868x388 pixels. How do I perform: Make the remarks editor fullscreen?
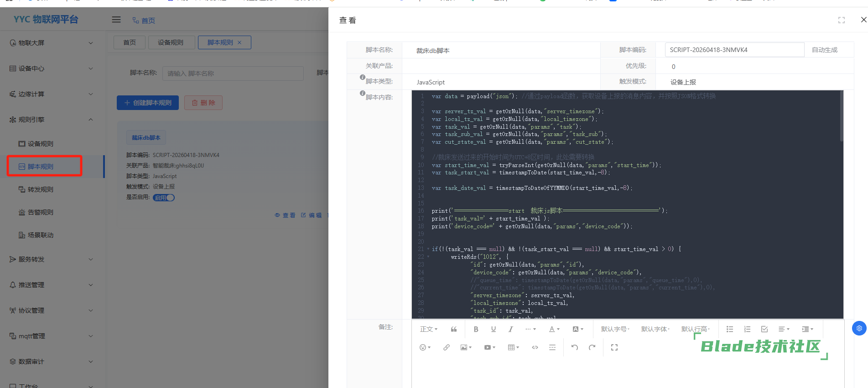coord(614,347)
